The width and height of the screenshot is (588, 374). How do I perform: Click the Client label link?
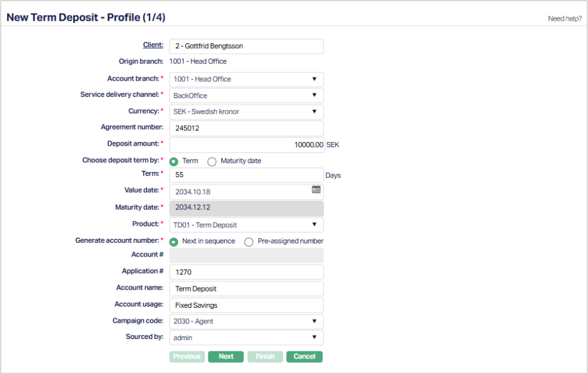(153, 45)
